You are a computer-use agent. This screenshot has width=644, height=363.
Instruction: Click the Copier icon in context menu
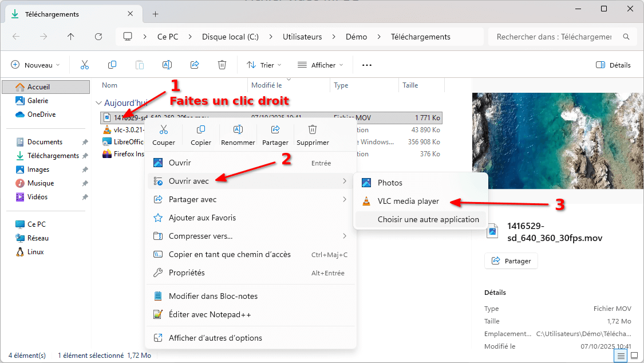click(x=201, y=130)
